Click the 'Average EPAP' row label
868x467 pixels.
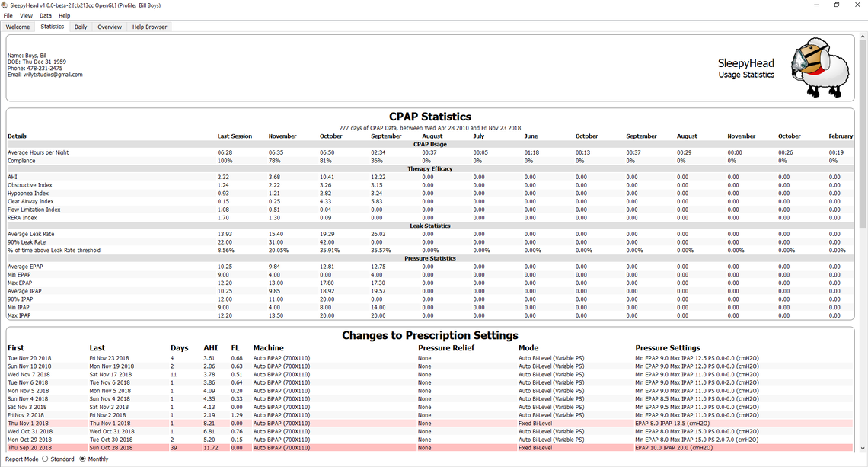[x=25, y=267]
